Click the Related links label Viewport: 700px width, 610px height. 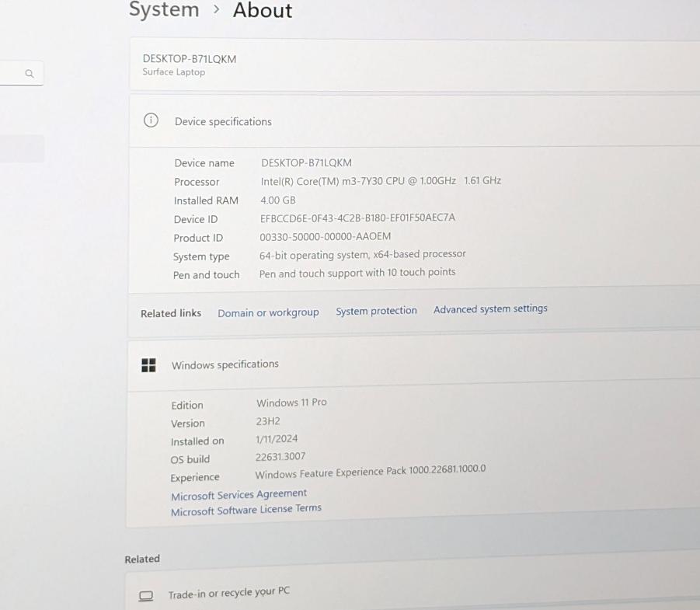coord(171,313)
